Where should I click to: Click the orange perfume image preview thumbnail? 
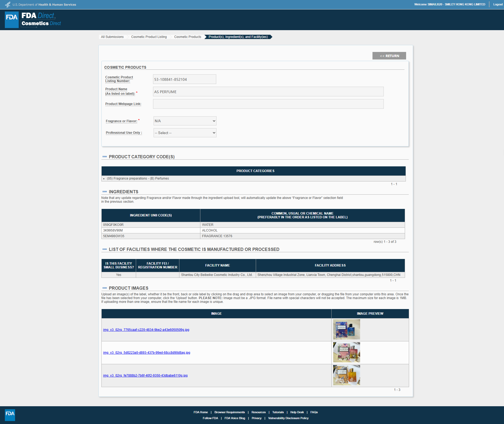tap(346, 375)
